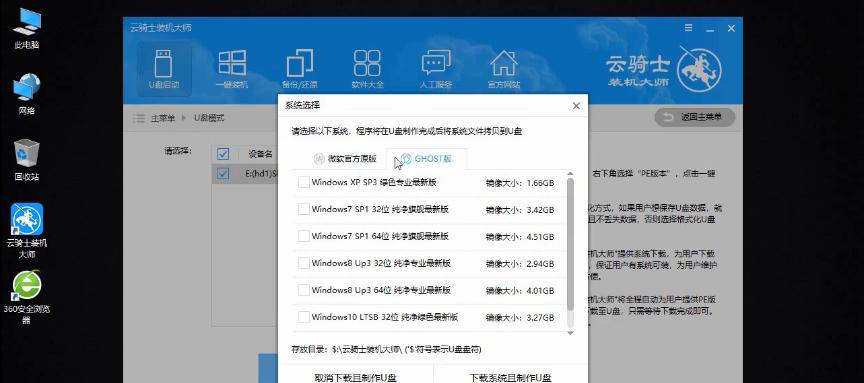The width and height of the screenshot is (864, 383).
Task: Click 返回主菜单 button
Action: click(694, 117)
